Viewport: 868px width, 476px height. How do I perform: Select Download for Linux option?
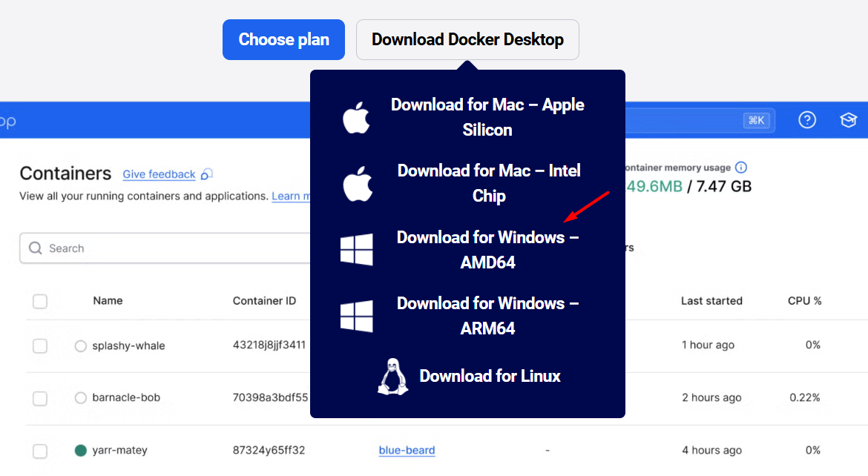[490, 377]
